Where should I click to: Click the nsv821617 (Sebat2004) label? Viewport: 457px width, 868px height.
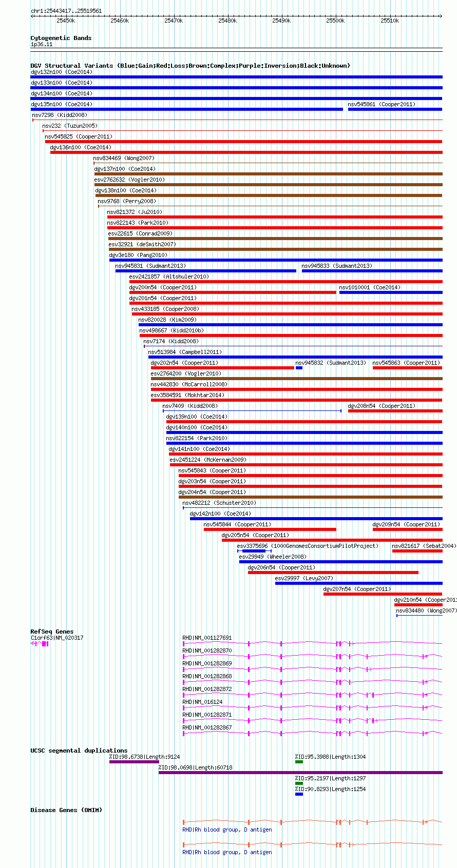tap(424, 546)
